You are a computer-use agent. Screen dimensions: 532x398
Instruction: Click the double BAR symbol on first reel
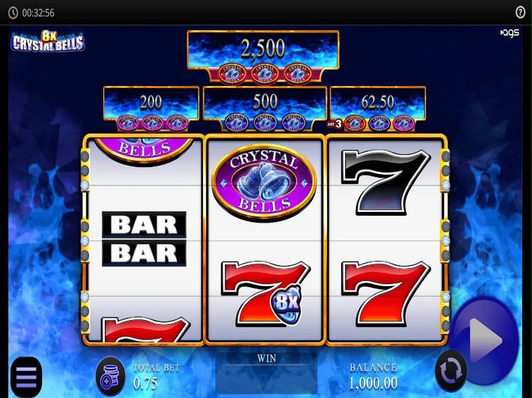tap(144, 239)
